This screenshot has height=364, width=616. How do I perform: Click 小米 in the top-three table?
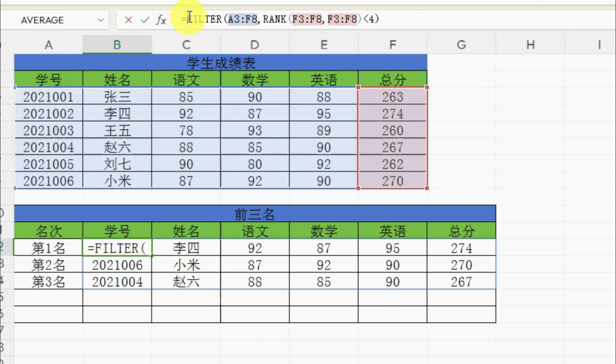(186, 264)
